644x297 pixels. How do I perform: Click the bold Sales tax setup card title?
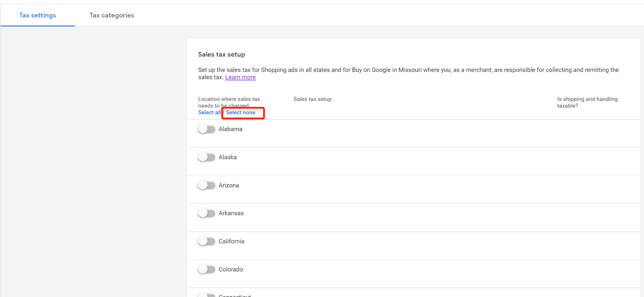pos(221,55)
